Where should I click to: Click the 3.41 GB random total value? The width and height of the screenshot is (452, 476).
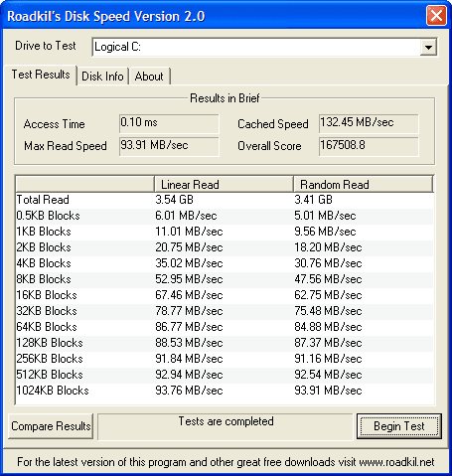pos(314,200)
